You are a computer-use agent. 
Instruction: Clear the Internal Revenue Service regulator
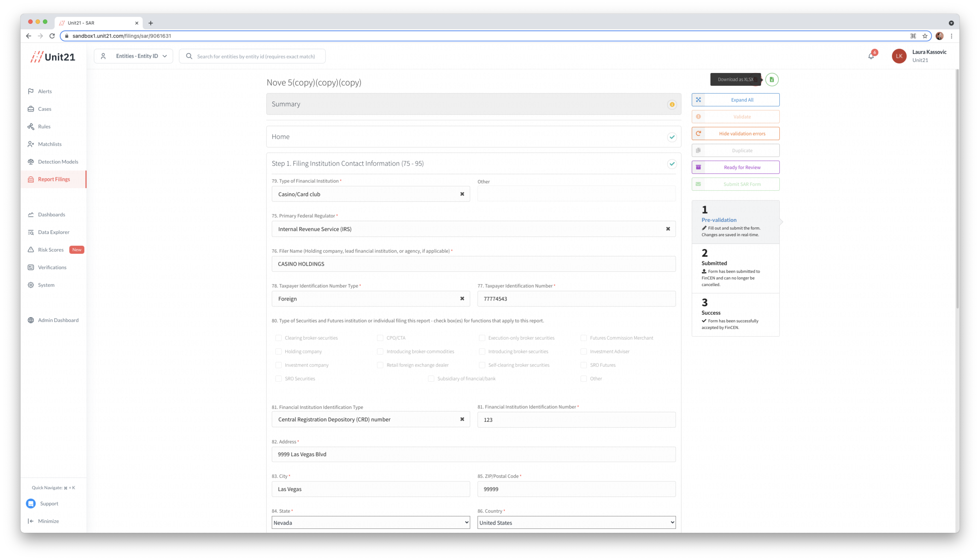[x=668, y=229]
